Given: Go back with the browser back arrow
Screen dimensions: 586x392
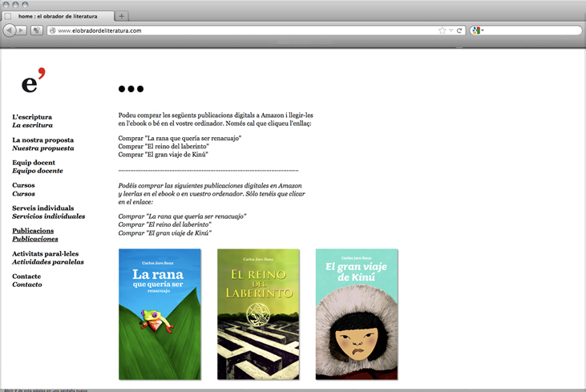Looking at the screenshot, I should [x=9, y=30].
